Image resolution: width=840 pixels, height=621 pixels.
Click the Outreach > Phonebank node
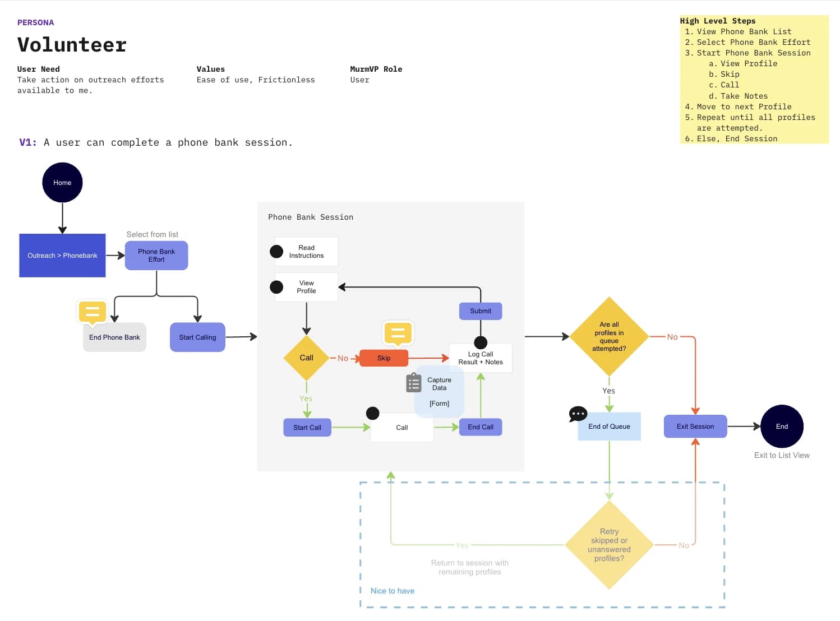62,255
